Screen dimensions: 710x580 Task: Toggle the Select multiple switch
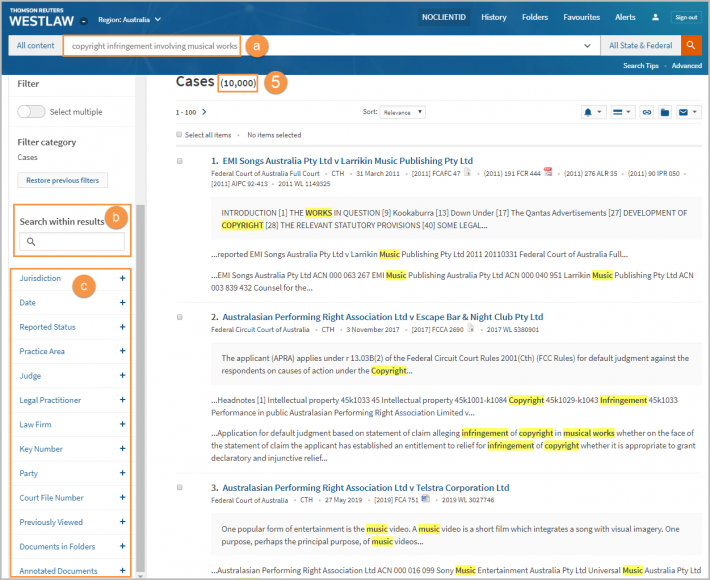[x=31, y=111]
